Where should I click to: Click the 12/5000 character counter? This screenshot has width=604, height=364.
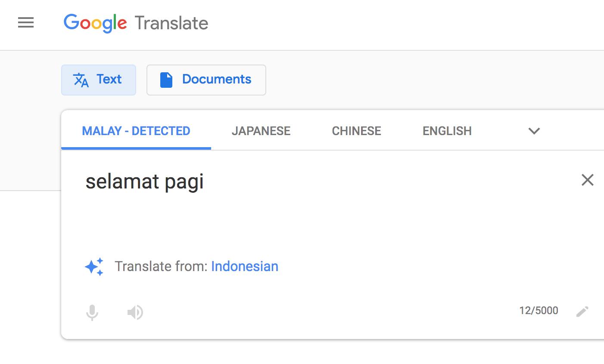[539, 311]
